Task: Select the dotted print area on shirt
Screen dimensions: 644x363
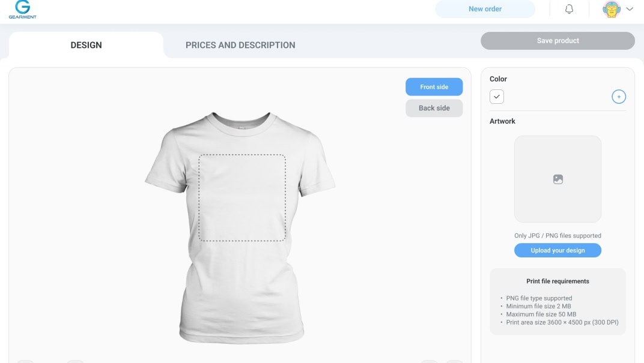Action: click(242, 198)
